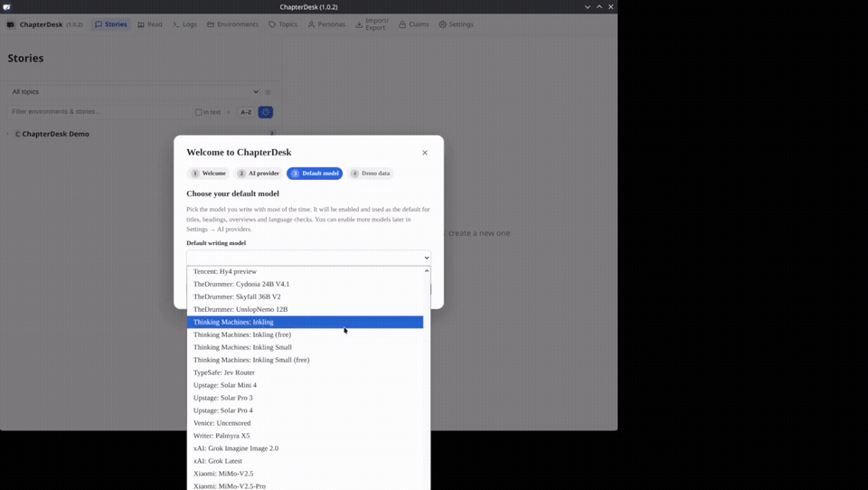The width and height of the screenshot is (868, 490).
Task: Select TheDrummer: UnslopNemo 12B option
Action: (x=305, y=309)
